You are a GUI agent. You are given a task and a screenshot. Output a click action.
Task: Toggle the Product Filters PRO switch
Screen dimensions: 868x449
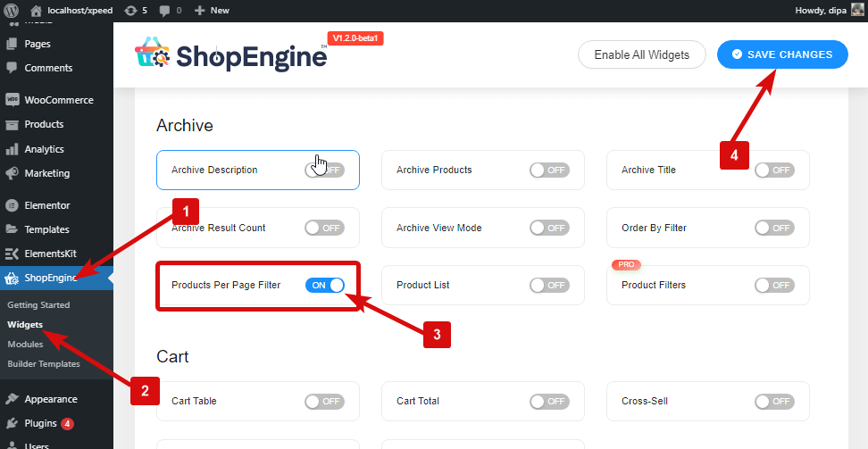[x=774, y=285]
